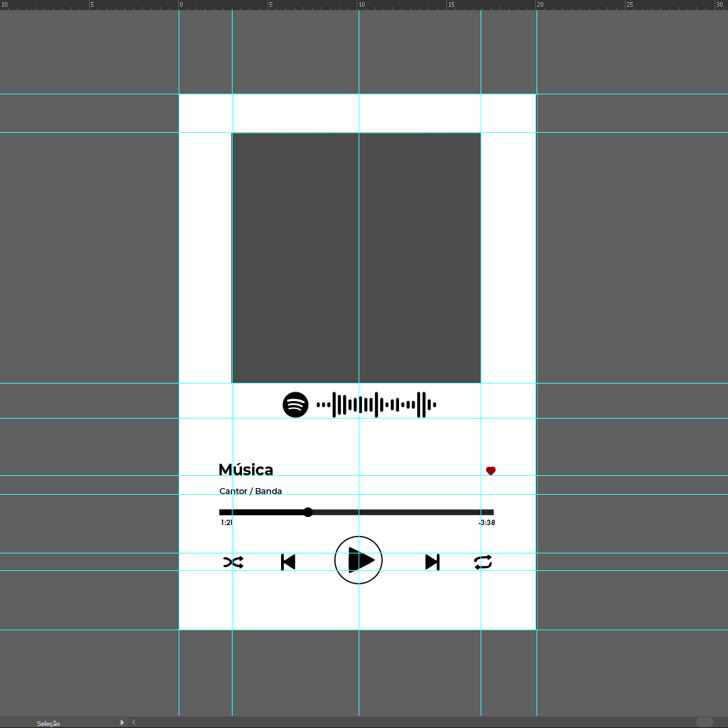Screen dimensions: 728x728
Task: Select the '-3:38' remaining time text
Action: point(487,523)
